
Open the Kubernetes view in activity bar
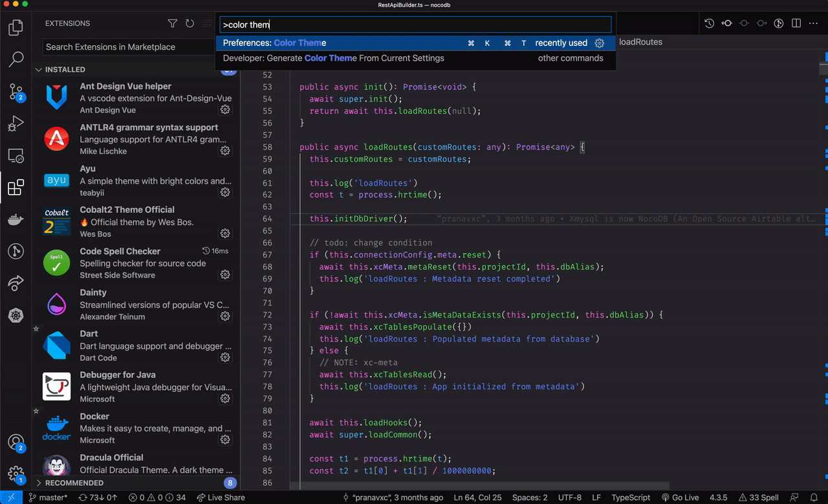[16, 315]
